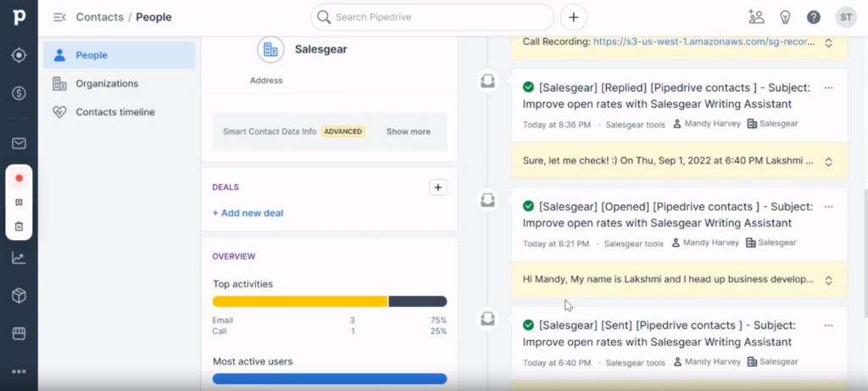Click the search magnifier icon
Viewport: 868px width, 391px height.
coord(324,17)
